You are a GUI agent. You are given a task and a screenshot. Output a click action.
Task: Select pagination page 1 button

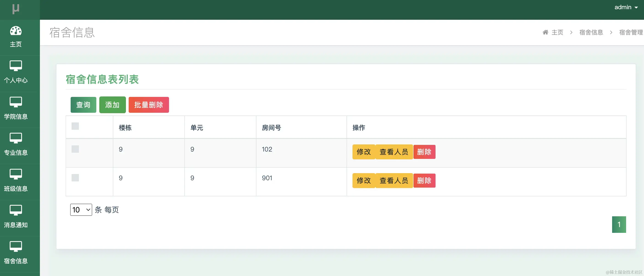point(619,225)
